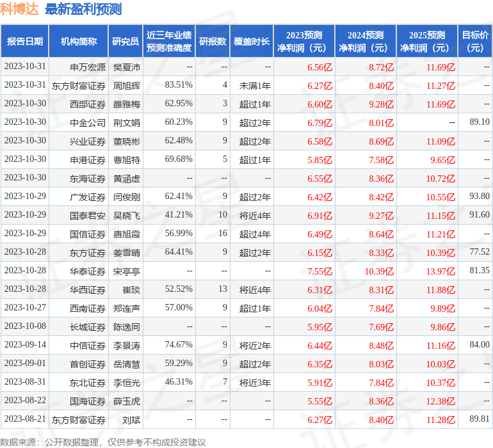Click the 84.00 target price
The height and width of the screenshot is (448, 493).
480,344
